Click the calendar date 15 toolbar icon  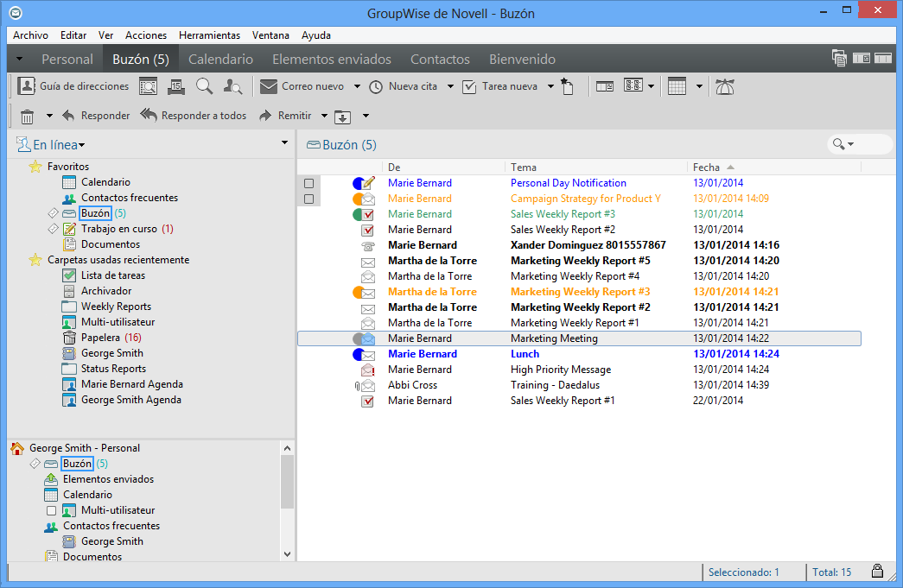[176, 87]
